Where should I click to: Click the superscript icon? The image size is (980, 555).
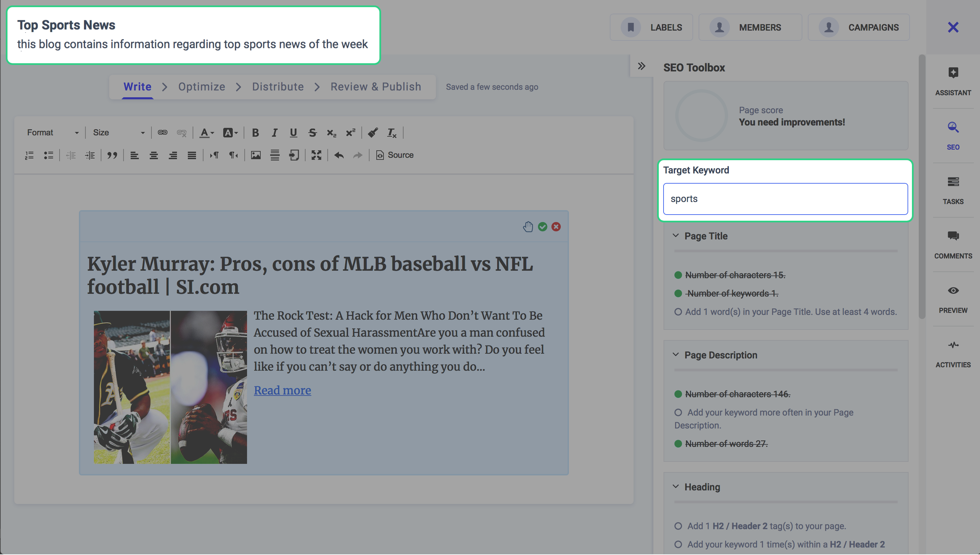(x=350, y=133)
